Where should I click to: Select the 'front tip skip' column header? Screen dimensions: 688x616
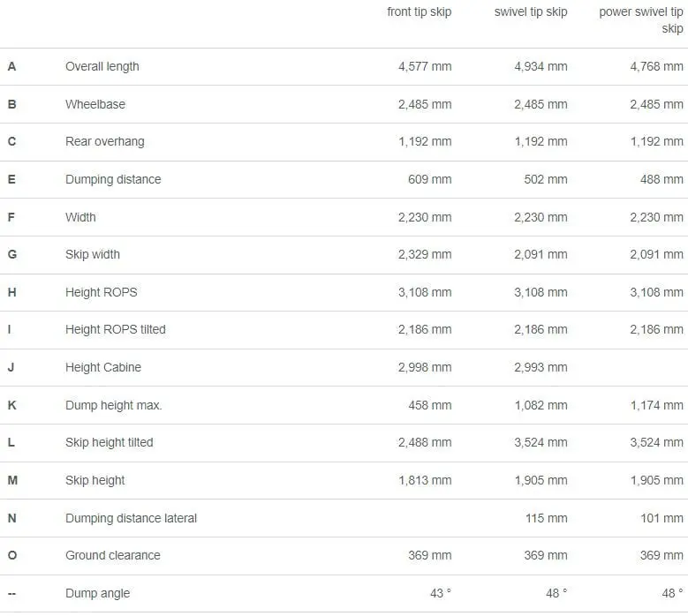click(419, 11)
